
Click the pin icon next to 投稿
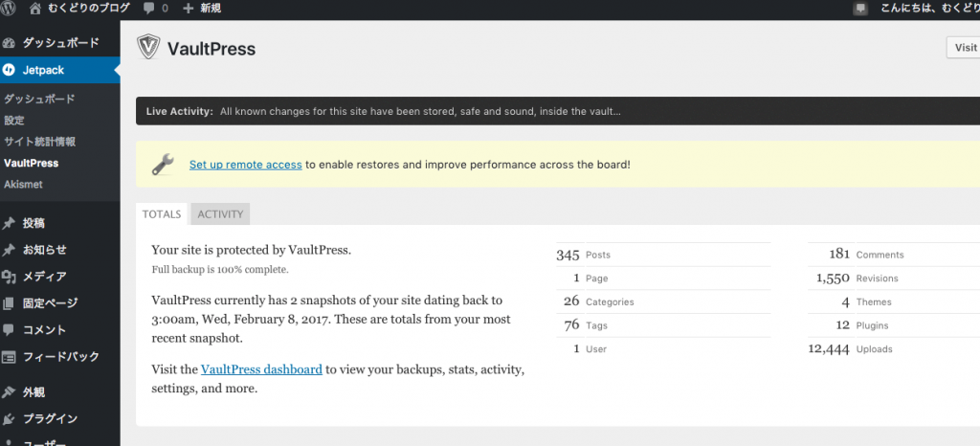pos(9,224)
